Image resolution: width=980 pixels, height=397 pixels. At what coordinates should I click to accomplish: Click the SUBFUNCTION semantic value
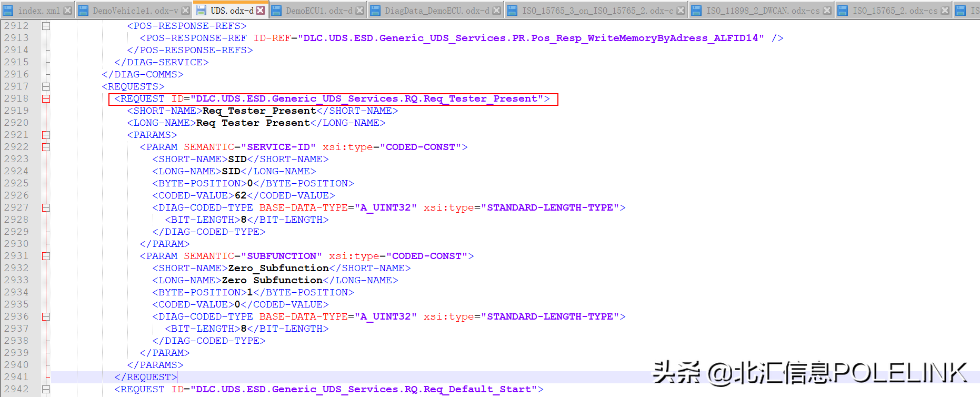[282, 256]
